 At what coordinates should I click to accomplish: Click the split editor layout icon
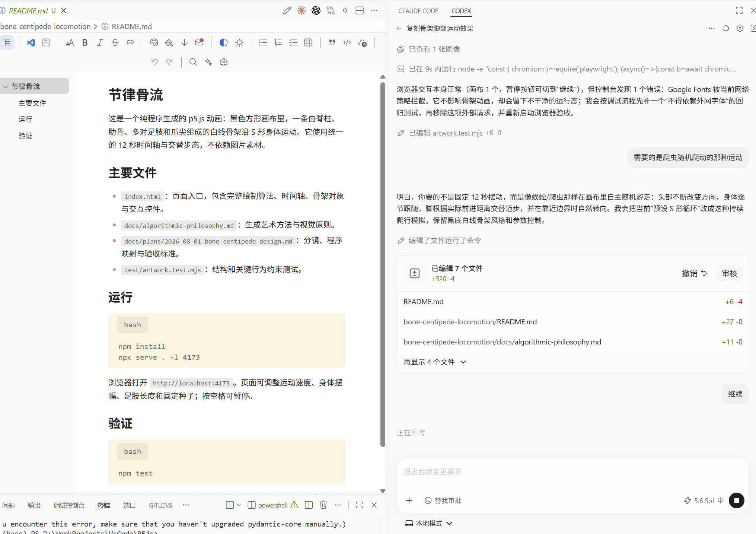pyautogui.click(x=360, y=10)
